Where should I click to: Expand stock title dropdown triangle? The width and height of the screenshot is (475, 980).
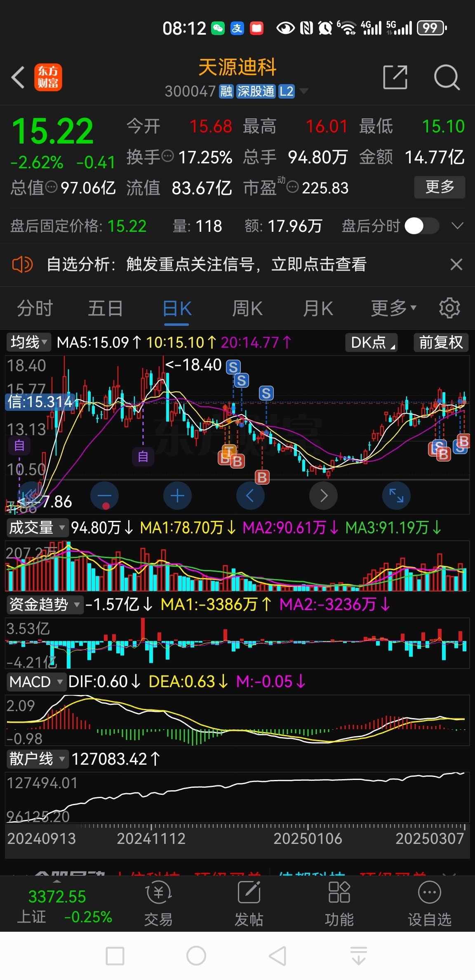[x=304, y=91]
